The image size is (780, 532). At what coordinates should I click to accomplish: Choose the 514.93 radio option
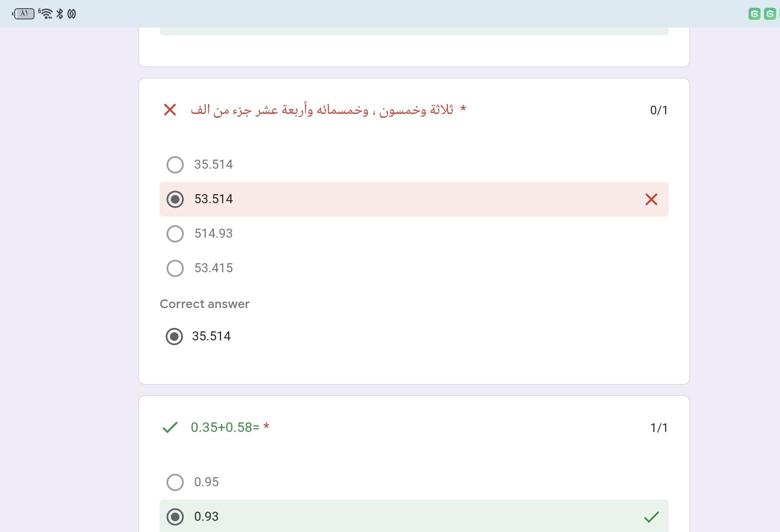click(x=175, y=234)
